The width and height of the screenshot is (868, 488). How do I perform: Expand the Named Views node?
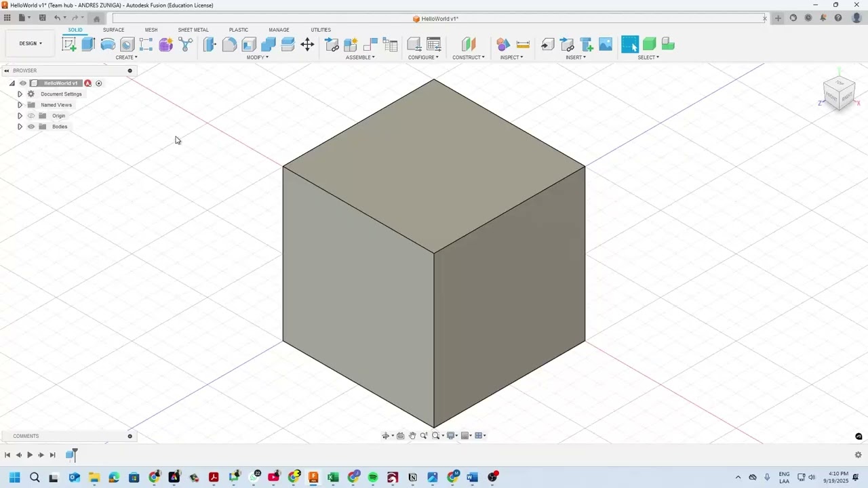pos(20,105)
